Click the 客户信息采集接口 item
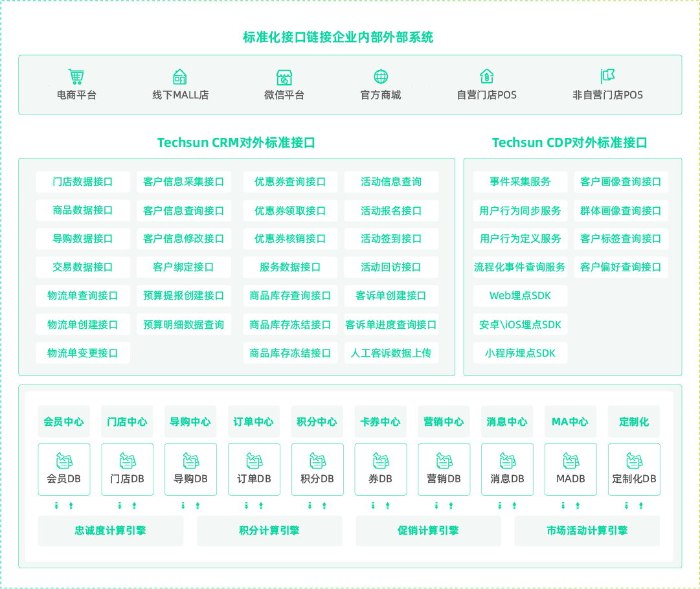The height and width of the screenshot is (589, 700). coord(184,182)
